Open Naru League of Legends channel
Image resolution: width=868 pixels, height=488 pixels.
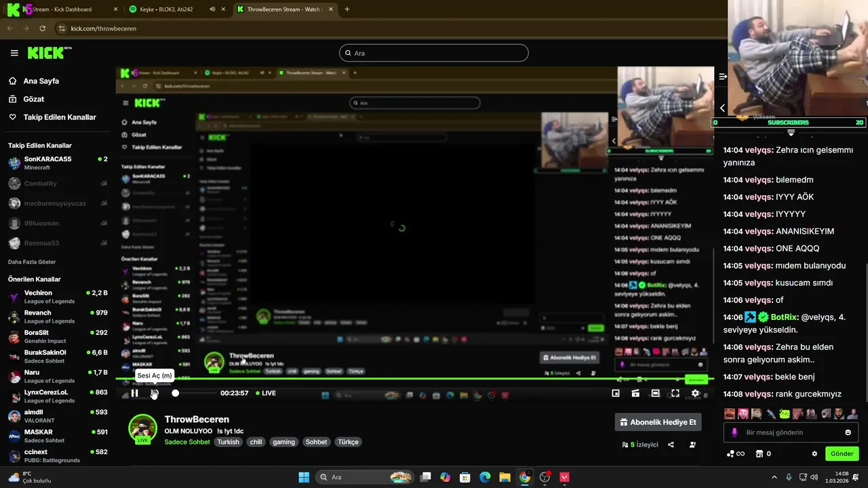[x=58, y=376]
